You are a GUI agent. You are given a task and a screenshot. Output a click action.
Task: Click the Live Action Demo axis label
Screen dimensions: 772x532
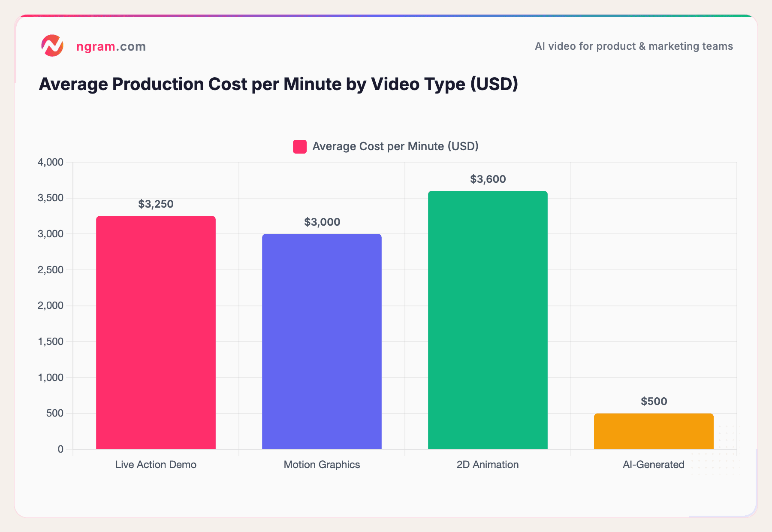tap(156, 465)
